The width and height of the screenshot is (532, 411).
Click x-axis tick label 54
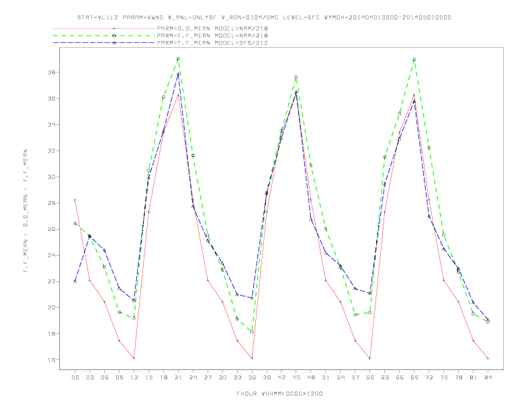point(341,377)
